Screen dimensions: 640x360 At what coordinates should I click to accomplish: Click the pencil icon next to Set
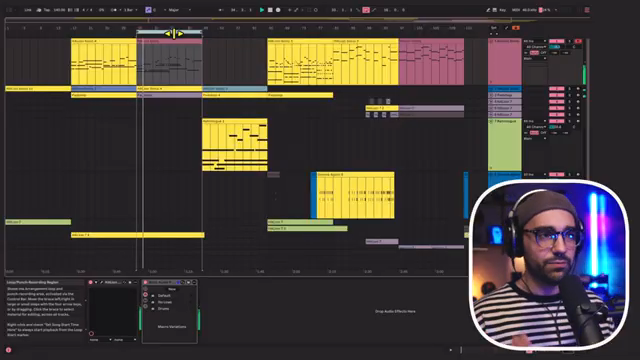point(507,28)
